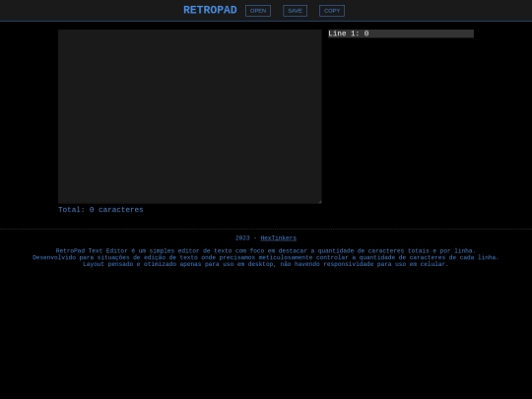The width and height of the screenshot is (532, 399).
Task: Click the '2023' footer year text
Action: [x=242, y=238]
